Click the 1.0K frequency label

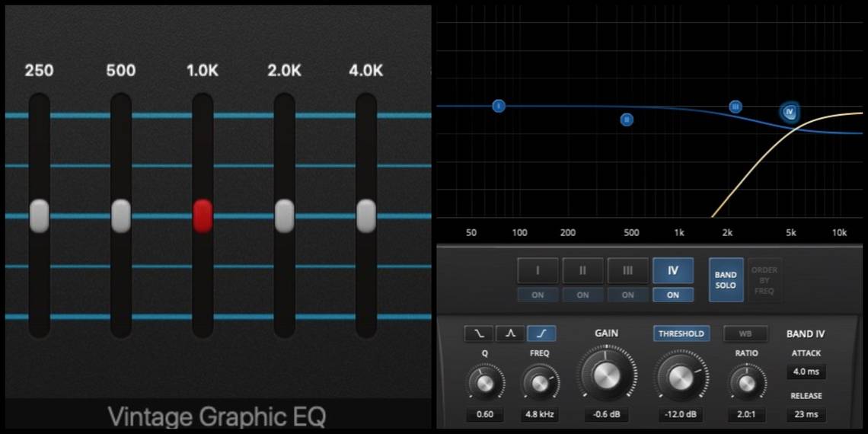click(203, 71)
